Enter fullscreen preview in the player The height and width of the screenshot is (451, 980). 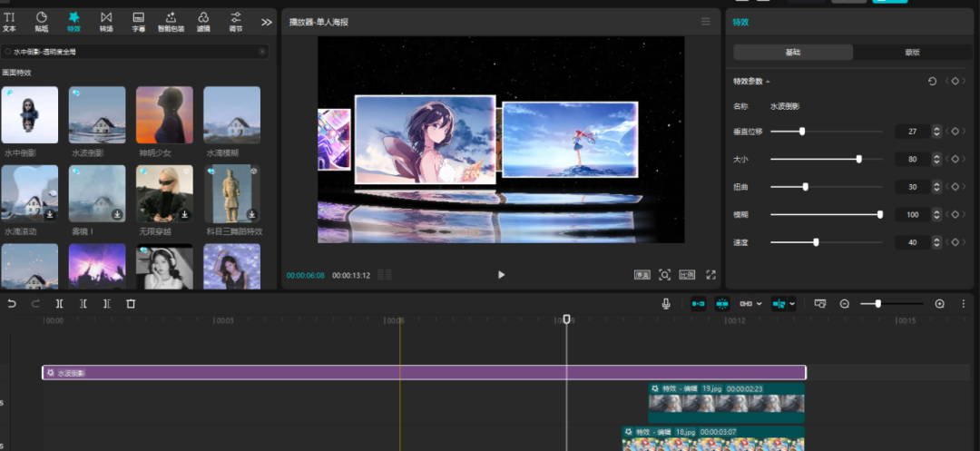click(x=711, y=275)
